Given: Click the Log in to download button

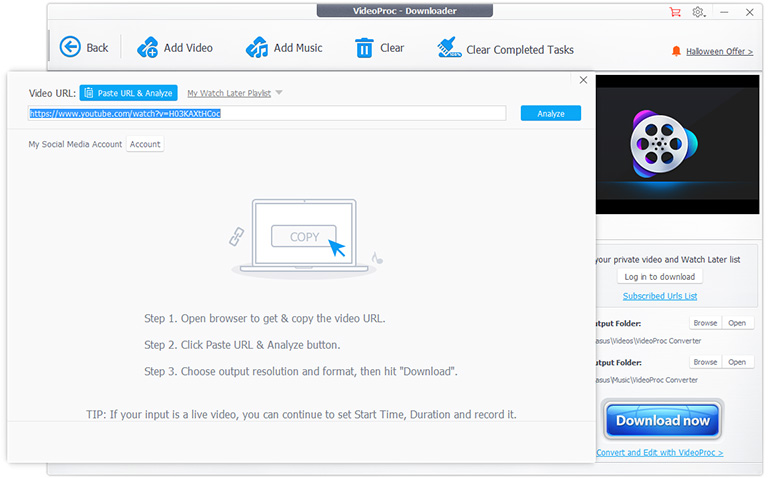Looking at the screenshot, I should point(659,277).
